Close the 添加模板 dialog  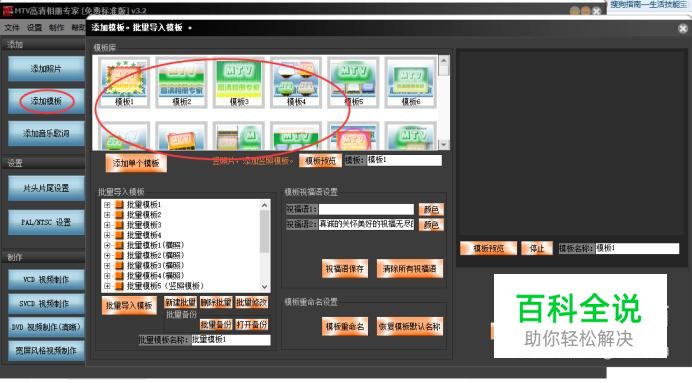[683, 29]
